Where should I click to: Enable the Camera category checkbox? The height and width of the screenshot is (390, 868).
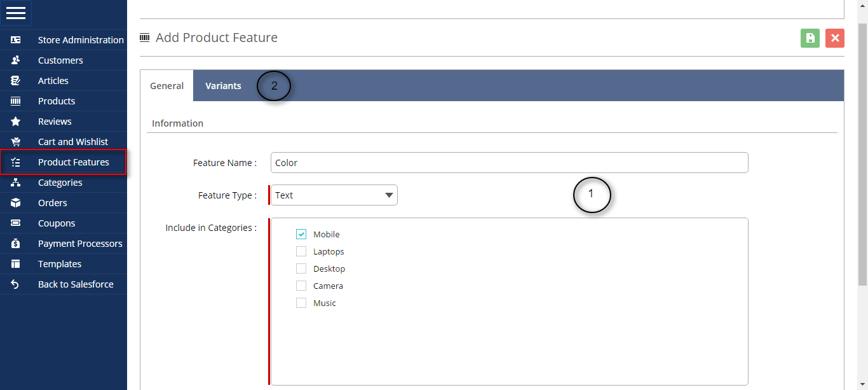pyautogui.click(x=301, y=285)
